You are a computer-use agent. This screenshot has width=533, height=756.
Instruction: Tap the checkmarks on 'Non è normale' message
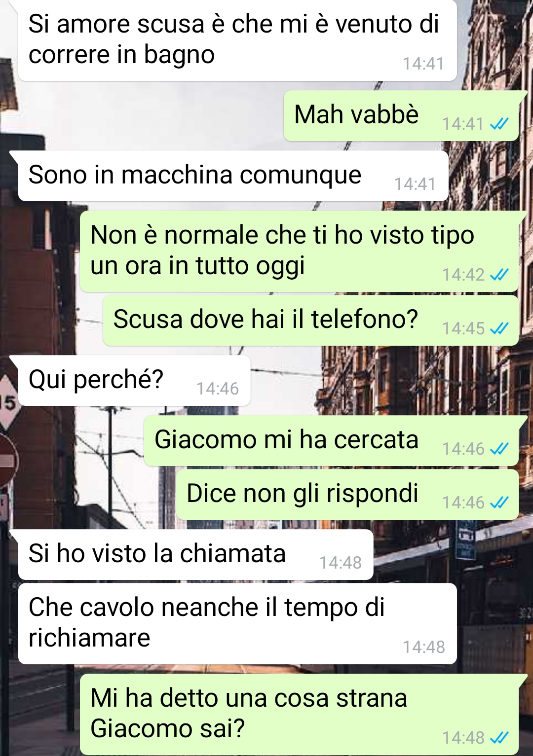pyautogui.click(x=499, y=275)
